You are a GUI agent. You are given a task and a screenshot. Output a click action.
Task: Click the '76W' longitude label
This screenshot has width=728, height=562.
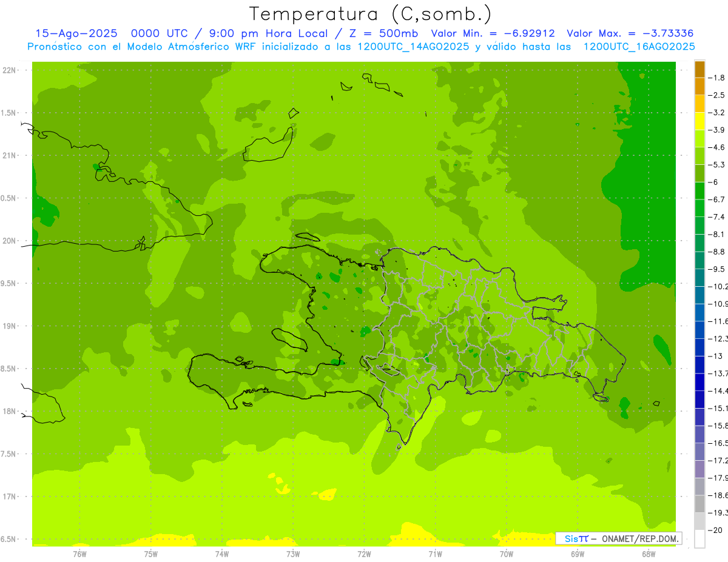[79, 554]
